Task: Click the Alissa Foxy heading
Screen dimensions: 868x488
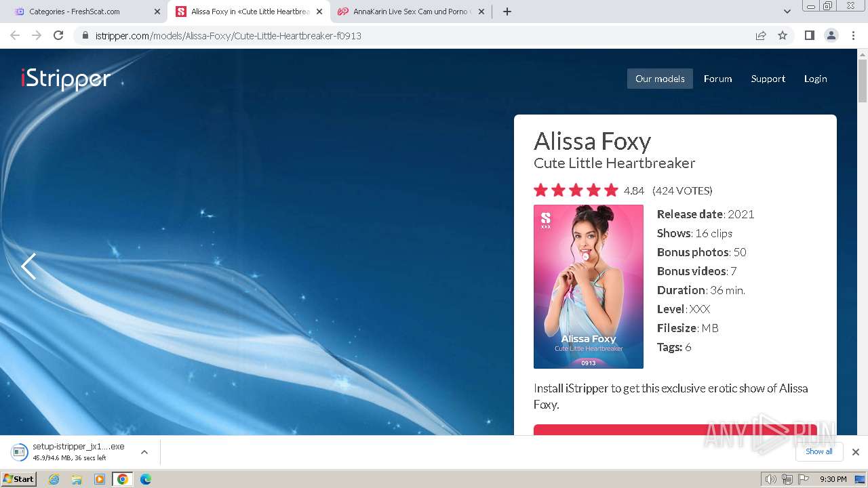Action: [592, 141]
